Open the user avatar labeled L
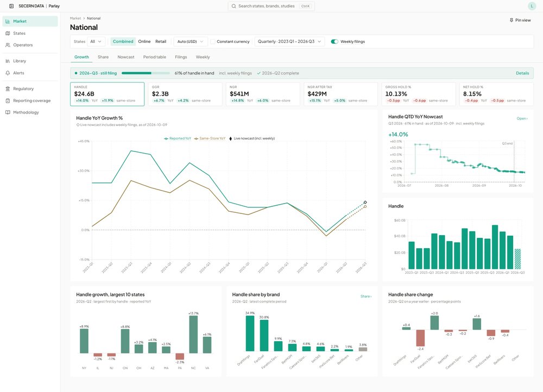This screenshot has width=543, height=392. coord(532,6)
